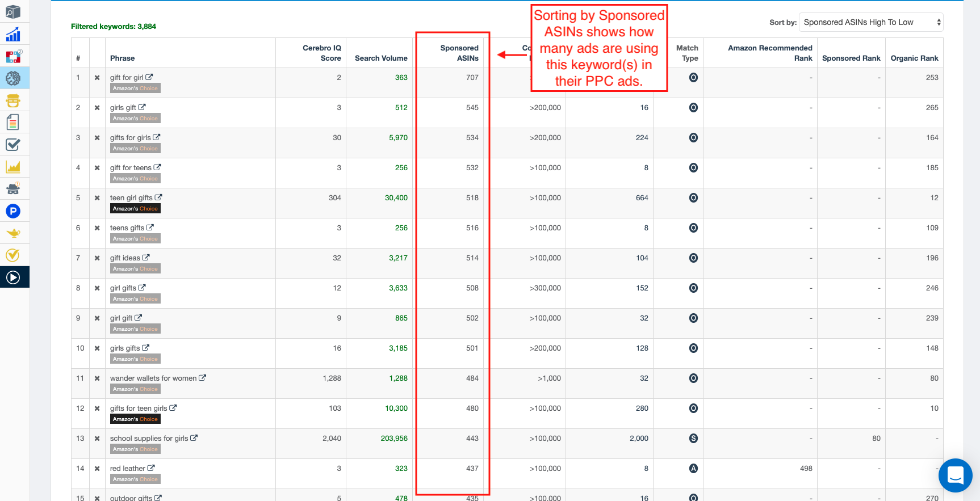Click the Organic Rank column header
980x501 pixels.
tap(914, 58)
